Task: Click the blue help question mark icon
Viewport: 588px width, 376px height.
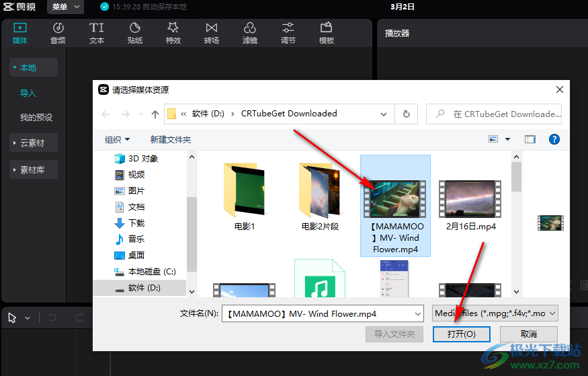Action: (x=554, y=139)
